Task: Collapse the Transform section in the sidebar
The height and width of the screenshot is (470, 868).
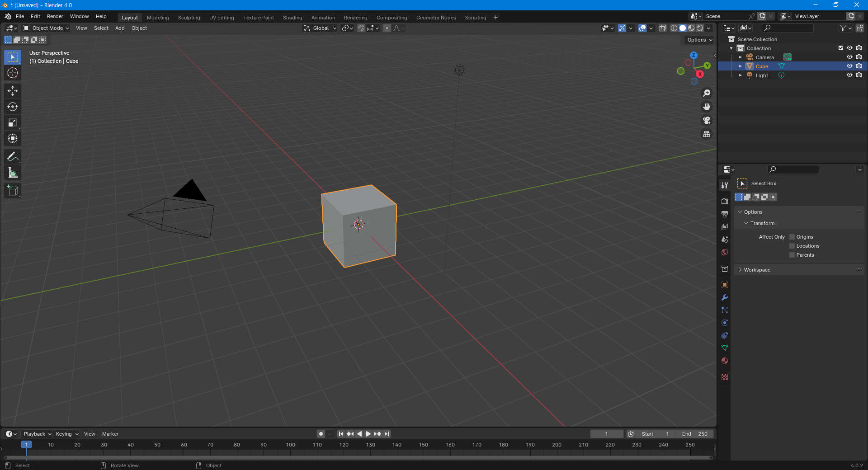Action: pyautogui.click(x=746, y=223)
